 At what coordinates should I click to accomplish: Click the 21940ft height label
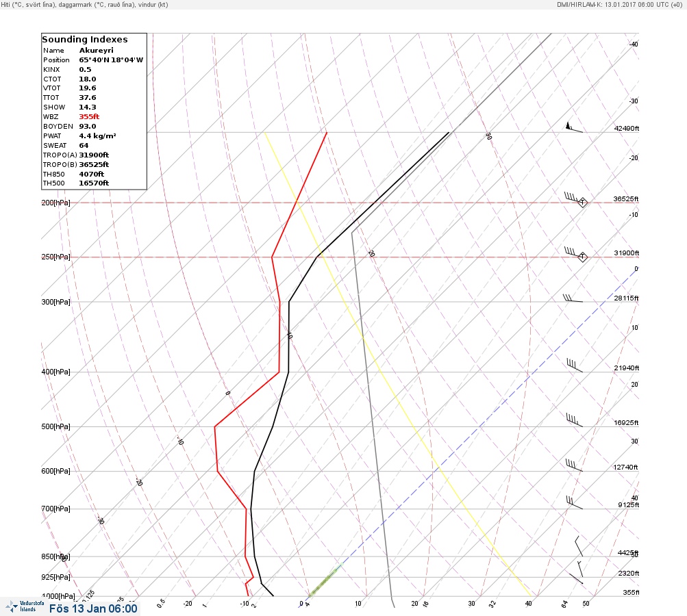(626, 368)
